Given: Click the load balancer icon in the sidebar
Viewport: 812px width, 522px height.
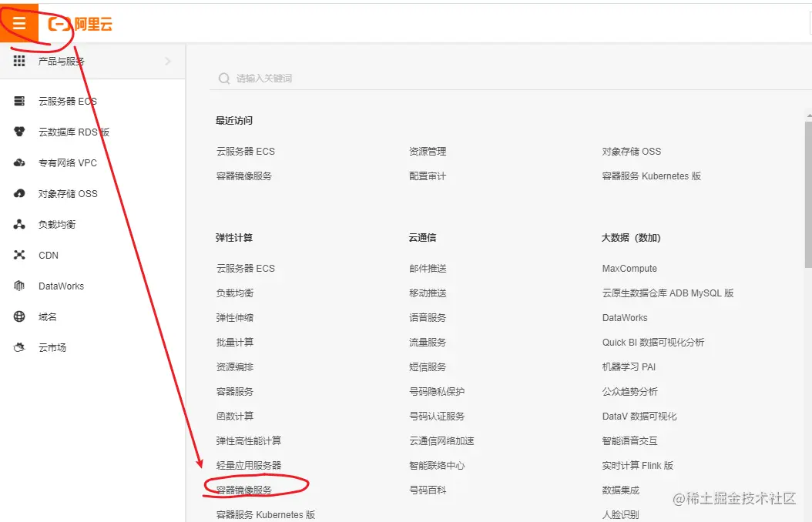Looking at the screenshot, I should coord(19,224).
